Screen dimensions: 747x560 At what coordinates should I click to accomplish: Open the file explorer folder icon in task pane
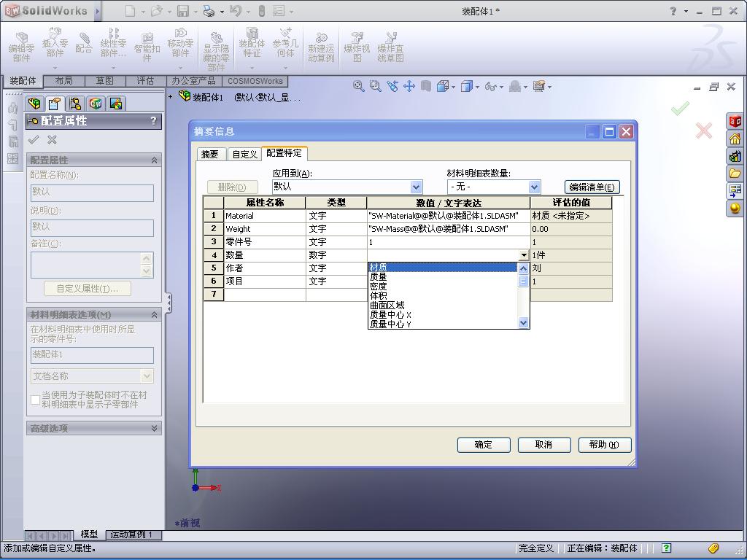click(x=735, y=173)
